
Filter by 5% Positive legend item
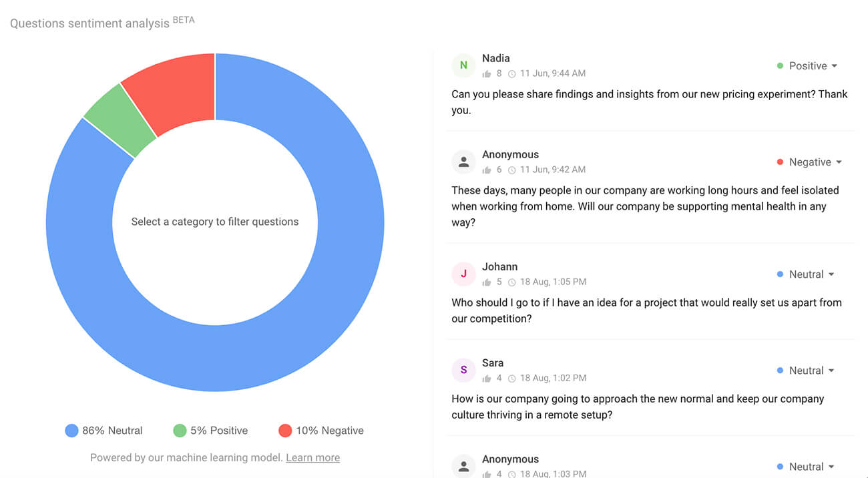pyautogui.click(x=210, y=431)
